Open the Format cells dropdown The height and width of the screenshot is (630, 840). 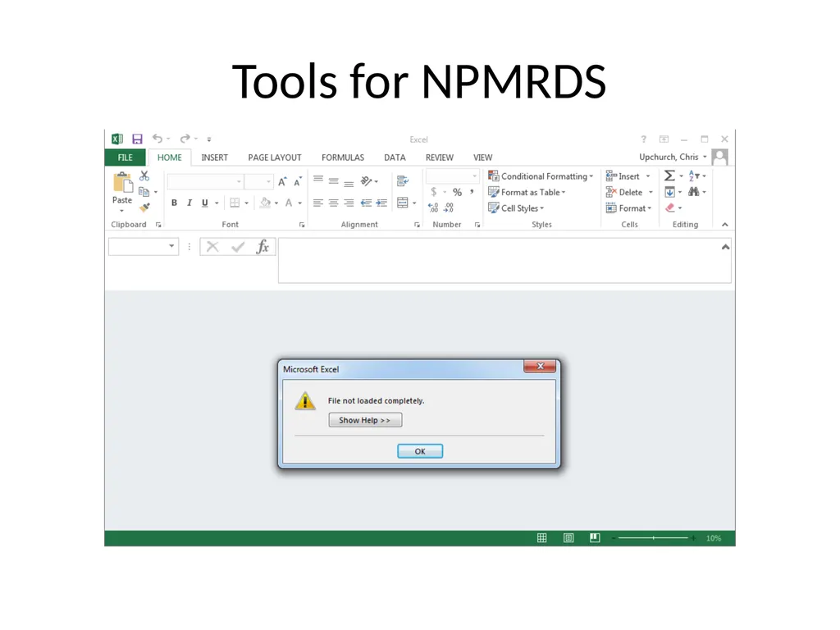(x=628, y=208)
